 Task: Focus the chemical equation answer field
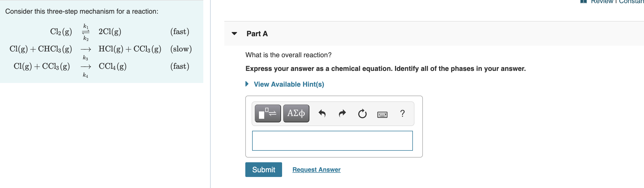click(332, 141)
